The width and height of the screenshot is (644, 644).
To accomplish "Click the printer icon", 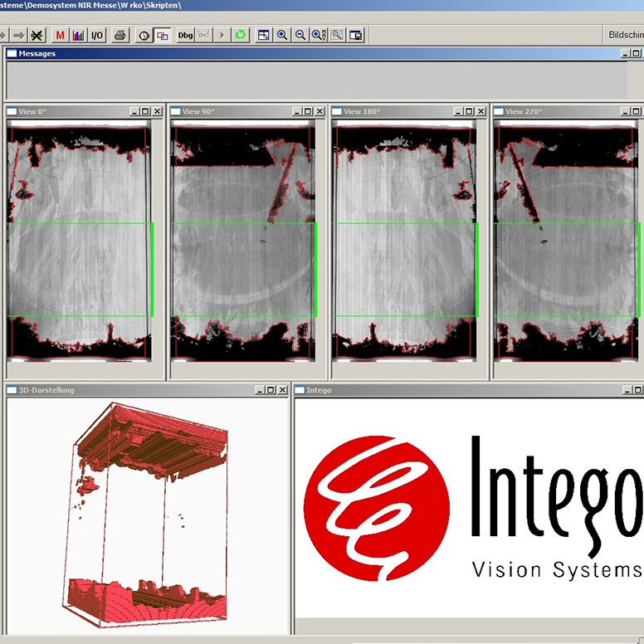I will pos(120,36).
